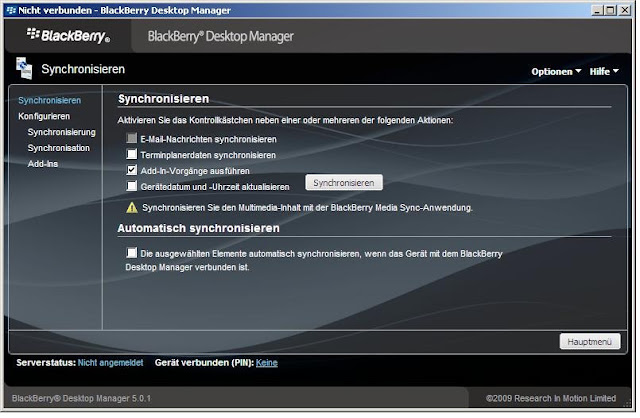The height and width of the screenshot is (418, 640).
Task: Select Synchronisieren in the left sidebar
Action: click(49, 100)
